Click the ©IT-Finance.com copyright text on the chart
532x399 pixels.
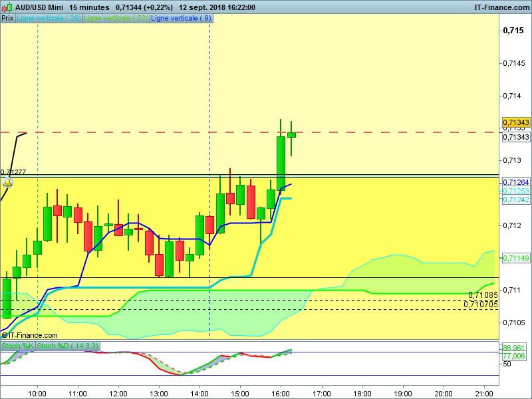coord(29,335)
